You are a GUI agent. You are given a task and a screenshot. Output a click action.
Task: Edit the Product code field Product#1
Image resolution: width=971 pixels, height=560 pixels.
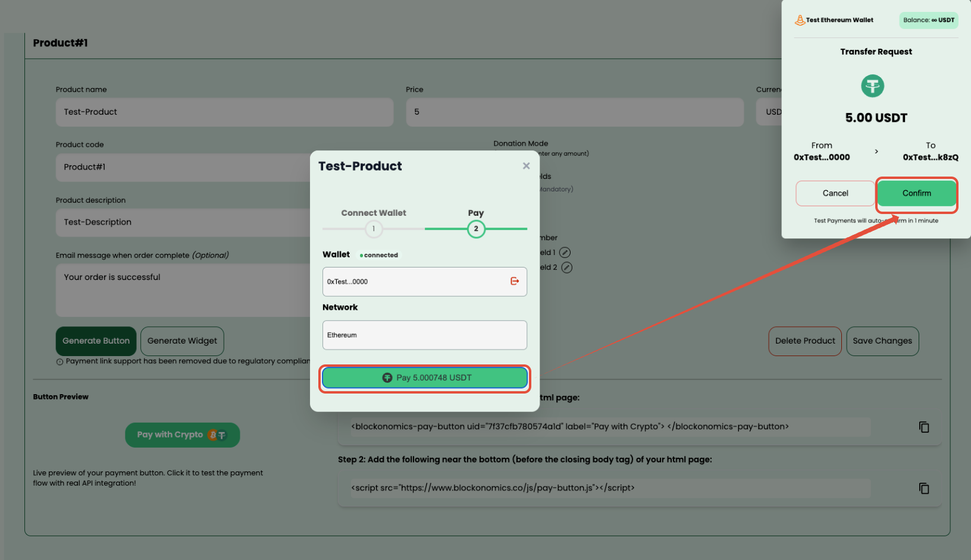pyautogui.click(x=183, y=167)
